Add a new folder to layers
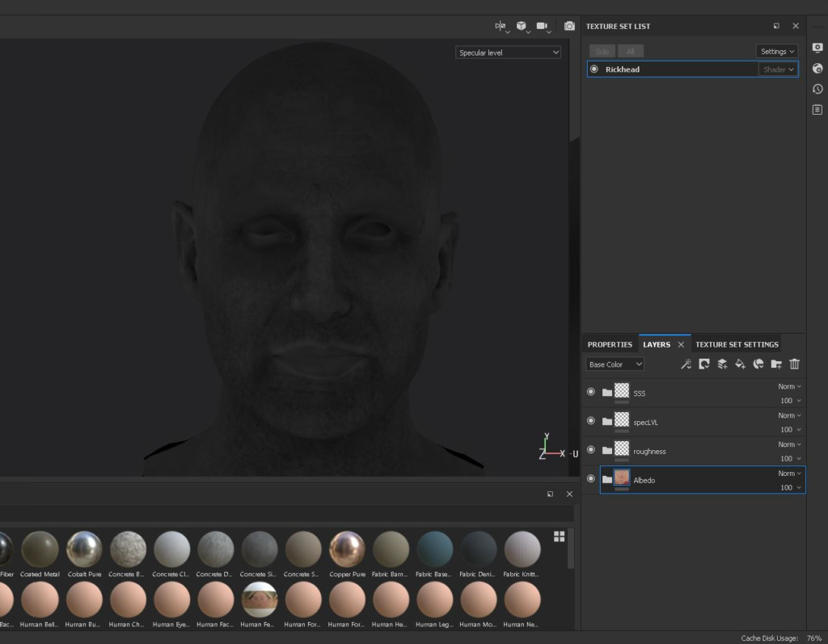The image size is (828, 644). [776, 364]
